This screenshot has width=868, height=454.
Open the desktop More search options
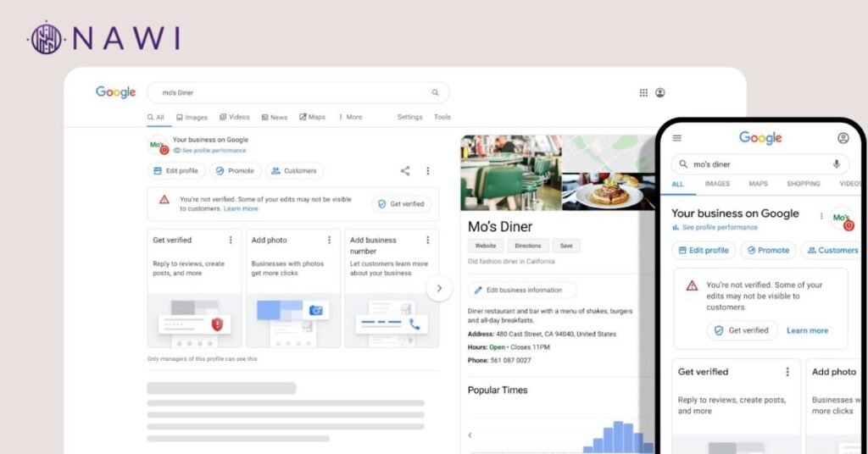point(350,117)
